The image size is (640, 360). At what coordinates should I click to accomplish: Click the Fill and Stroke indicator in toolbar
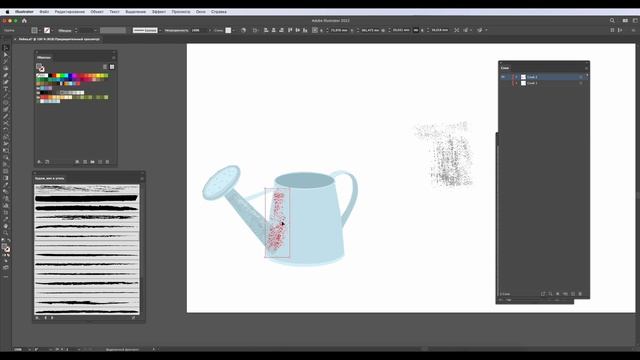(x=6, y=248)
